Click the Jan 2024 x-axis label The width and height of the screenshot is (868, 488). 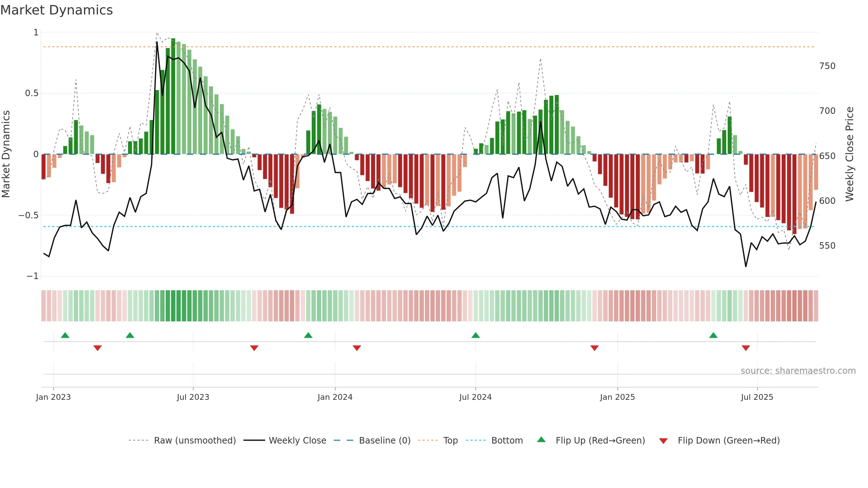335,397
